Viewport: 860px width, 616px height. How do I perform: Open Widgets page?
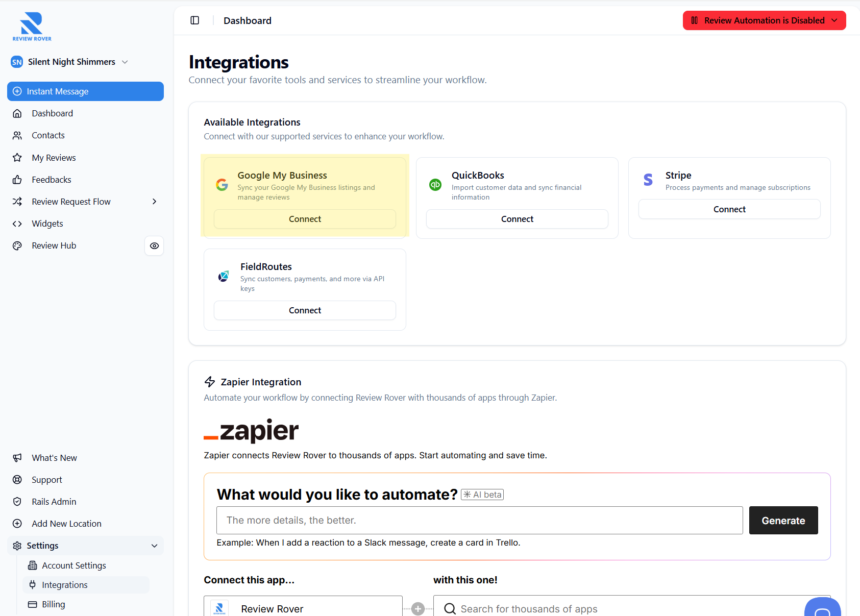(47, 224)
